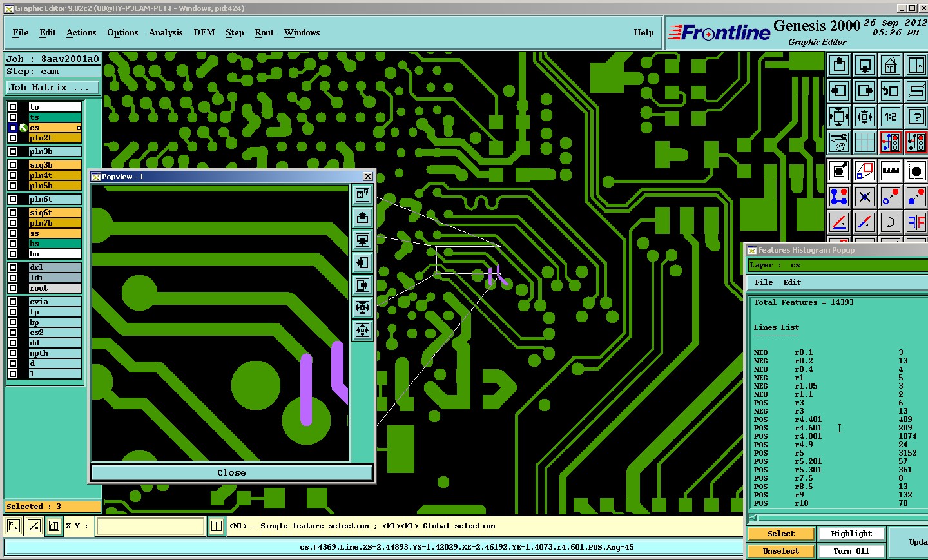Click the pan down icon in right toolbar
928x560 pixels.
865,65
